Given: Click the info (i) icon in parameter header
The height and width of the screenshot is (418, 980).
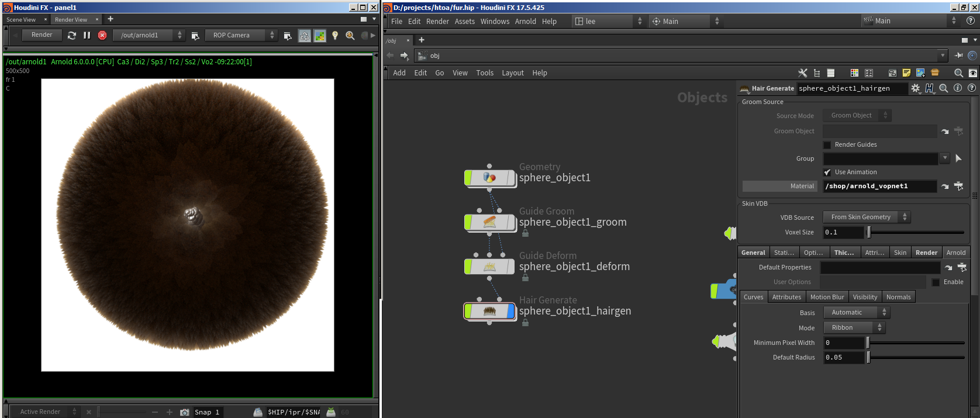Looking at the screenshot, I should pyautogui.click(x=958, y=88).
